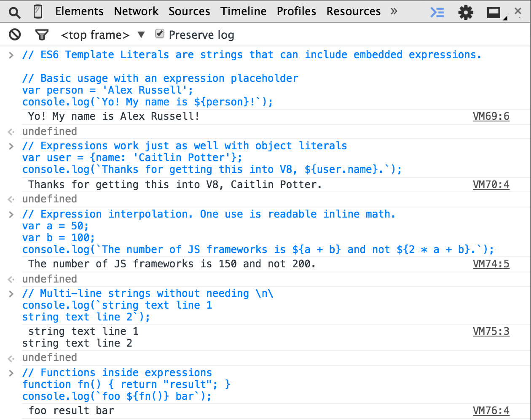Image resolution: width=531 pixels, height=420 pixels.
Task: Toggle the Preserve log checkbox
Action: 159,34
